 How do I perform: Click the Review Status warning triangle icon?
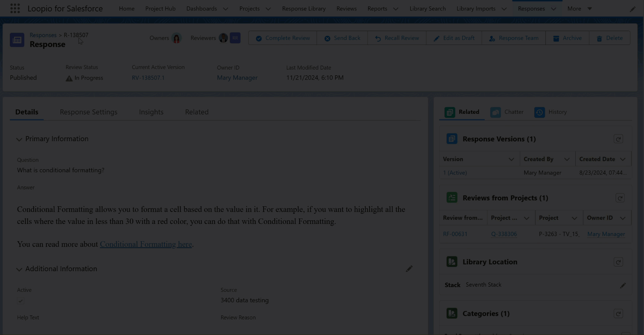69,78
